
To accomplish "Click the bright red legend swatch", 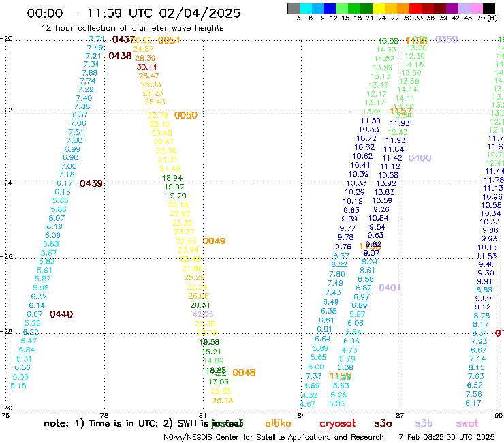I will [415, 8].
